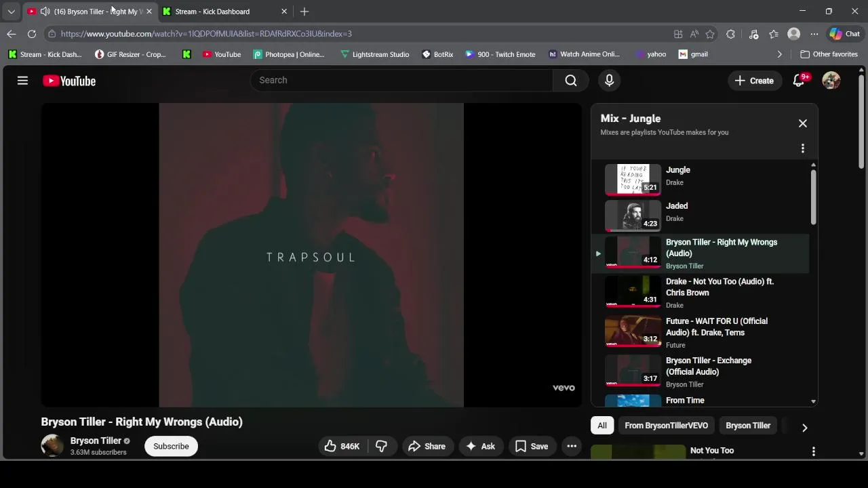Open the browser apps icon in address bar
Image resolution: width=868 pixels, height=488 pixels.
point(678,34)
